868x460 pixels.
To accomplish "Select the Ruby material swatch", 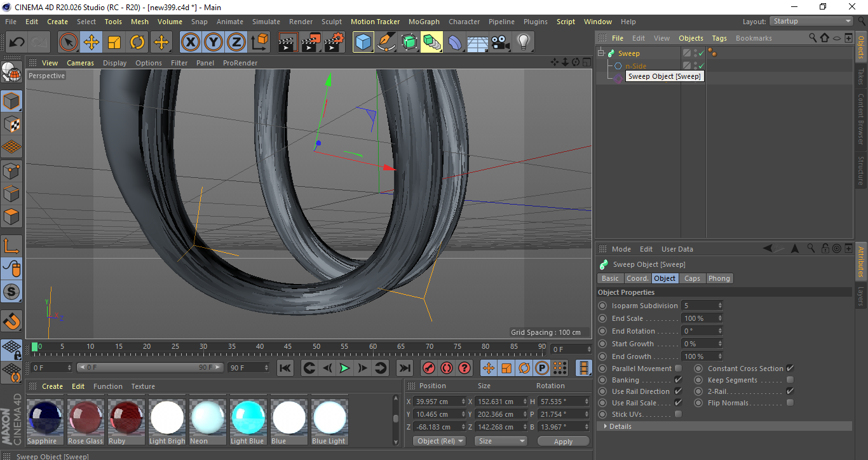I will [x=126, y=418].
